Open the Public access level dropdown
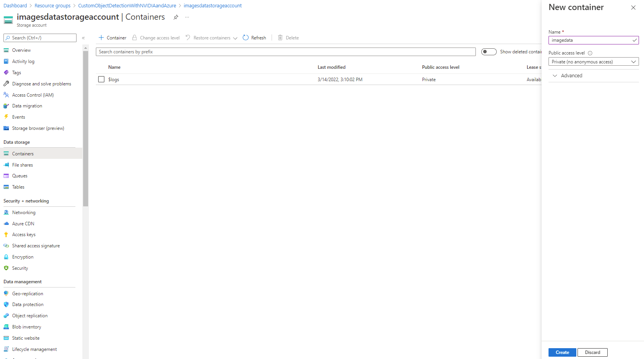 (x=593, y=62)
